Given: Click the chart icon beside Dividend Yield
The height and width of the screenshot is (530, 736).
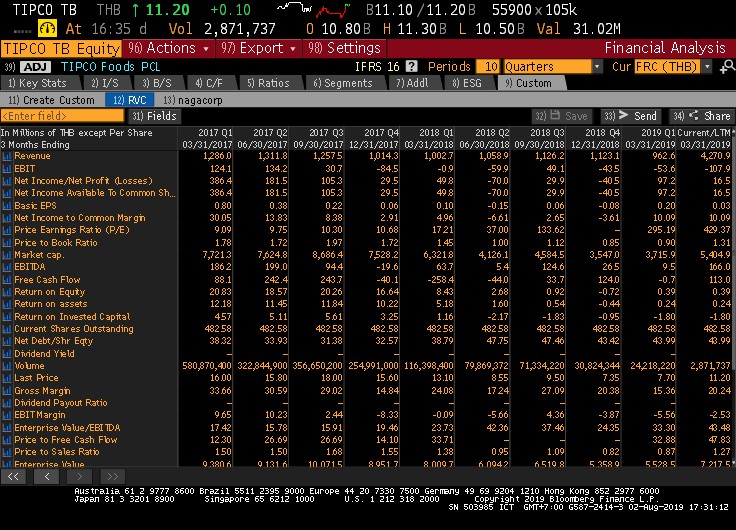Looking at the screenshot, I should [x=7, y=353].
